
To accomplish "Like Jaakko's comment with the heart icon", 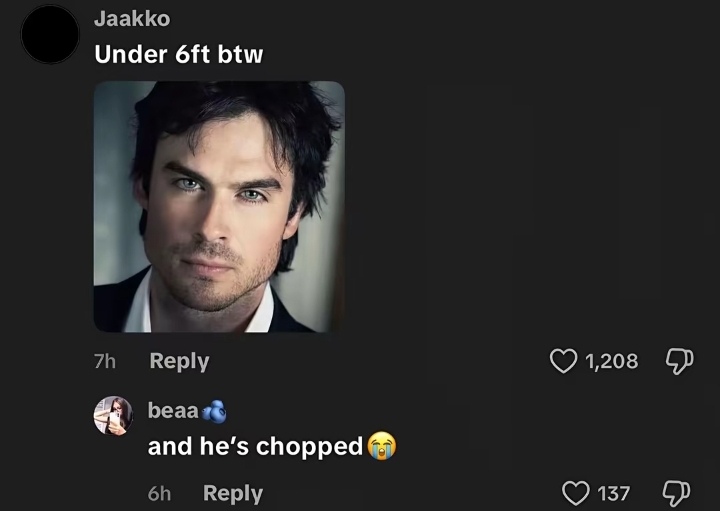I will coord(563,361).
